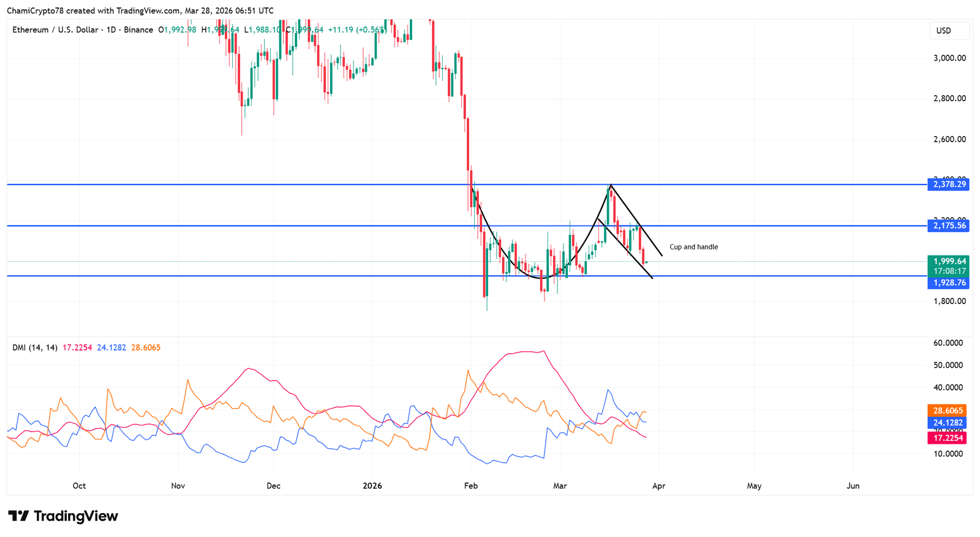
Task: Click the pink 17.2254 DMI axis label
Action: 948,438
